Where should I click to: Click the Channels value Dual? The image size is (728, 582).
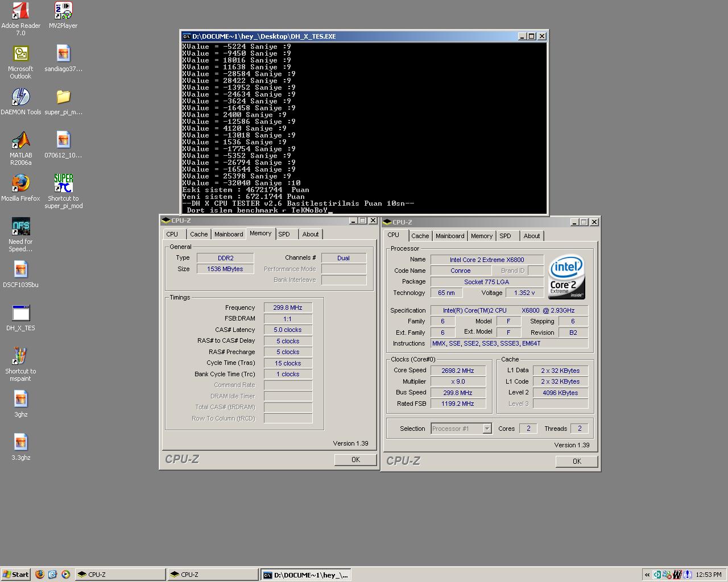pos(344,258)
